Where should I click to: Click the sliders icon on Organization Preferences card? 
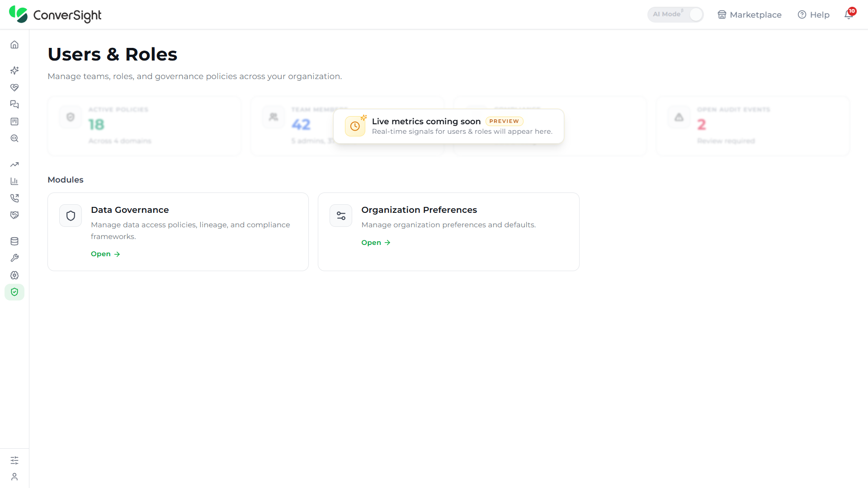click(x=341, y=216)
